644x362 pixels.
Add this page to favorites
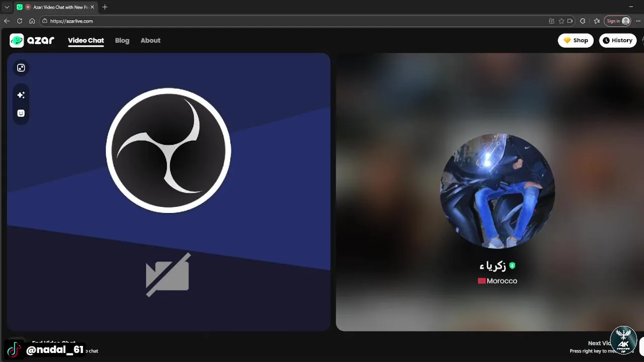561,21
